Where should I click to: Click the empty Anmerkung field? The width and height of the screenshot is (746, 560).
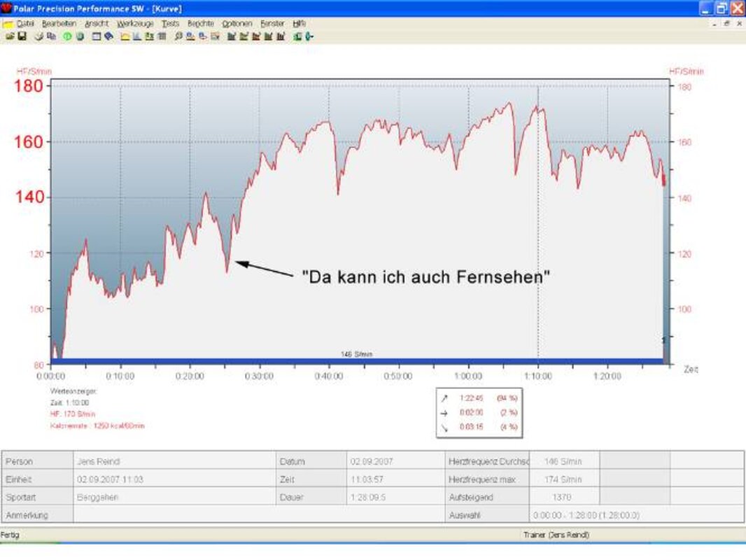click(x=259, y=514)
